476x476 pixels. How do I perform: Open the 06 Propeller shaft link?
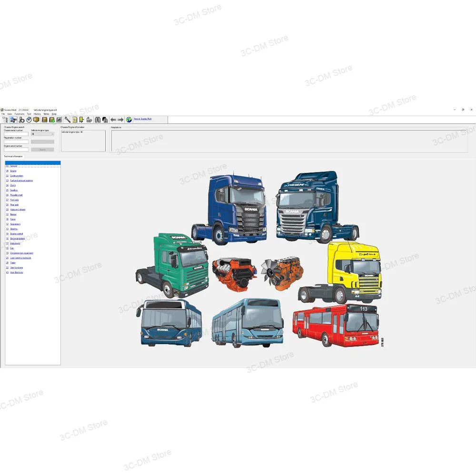14,195
